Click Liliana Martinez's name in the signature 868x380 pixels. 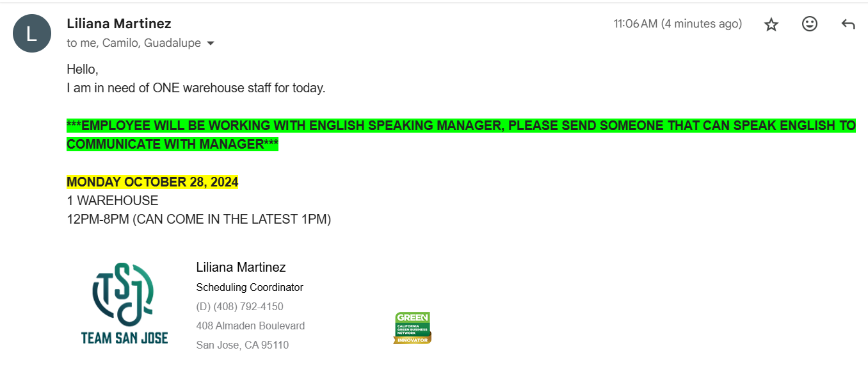pyautogui.click(x=241, y=267)
